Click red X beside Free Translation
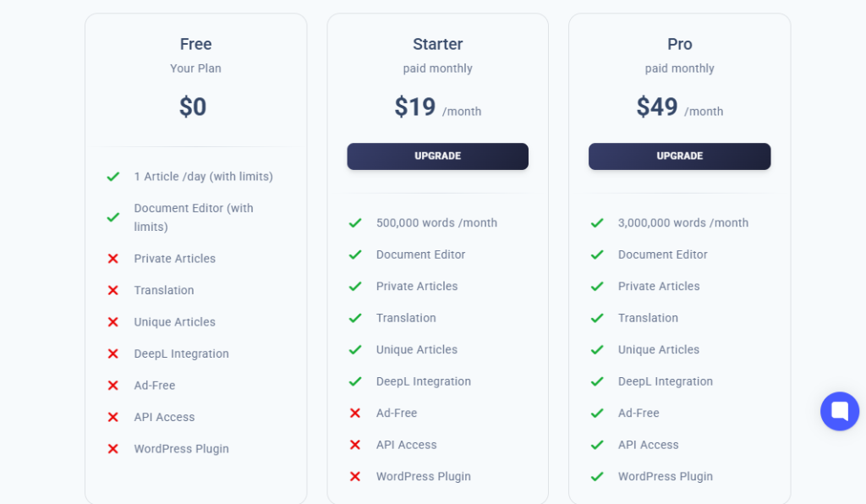 [x=112, y=290]
